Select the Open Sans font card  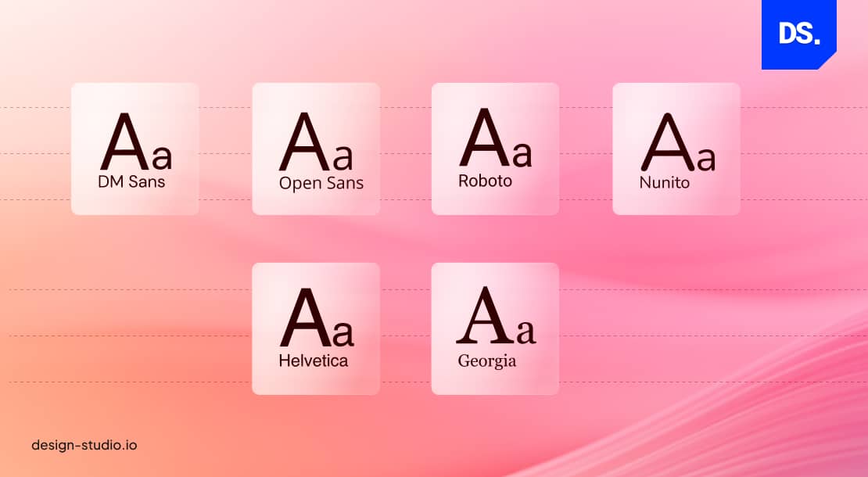316,149
